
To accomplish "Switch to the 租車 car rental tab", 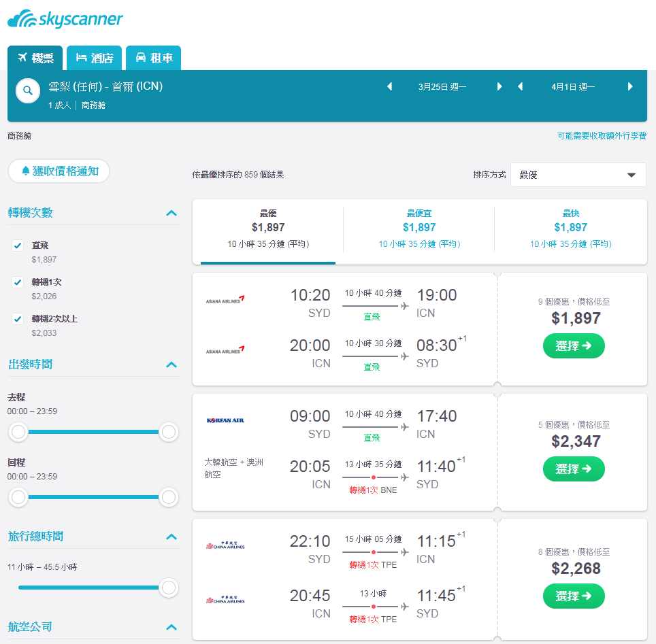I will pos(154,58).
